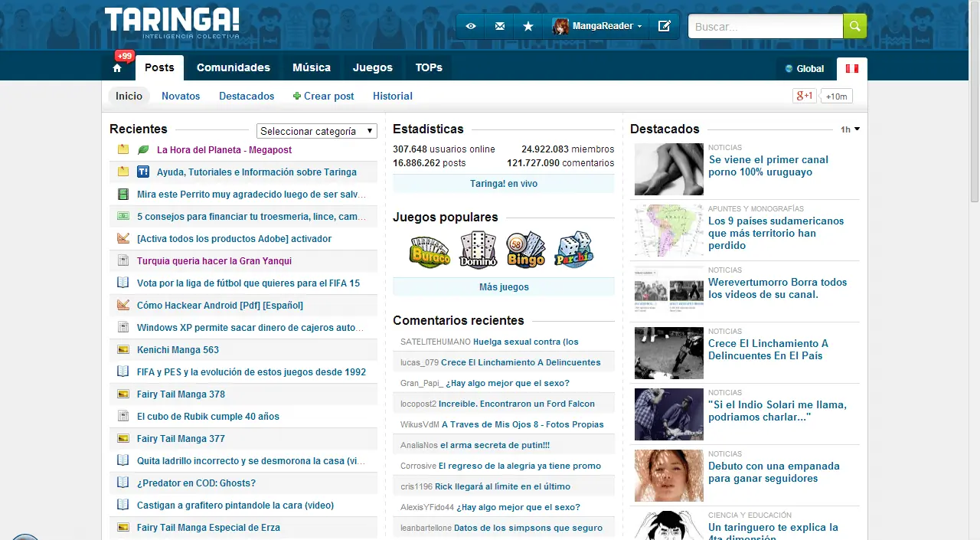Open post Fairy Tail Manga 378

click(x=181, y=394)
